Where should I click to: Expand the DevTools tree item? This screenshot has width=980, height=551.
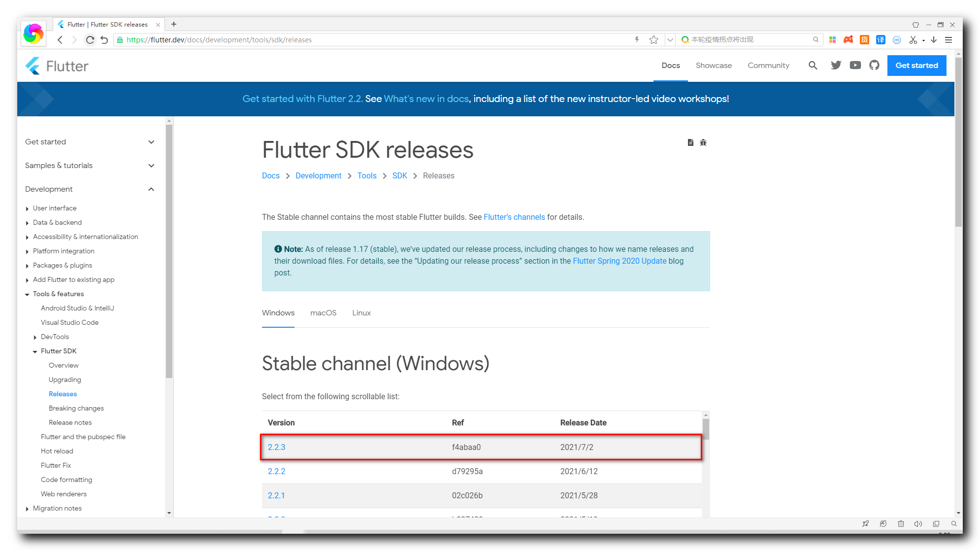point(35,338)
